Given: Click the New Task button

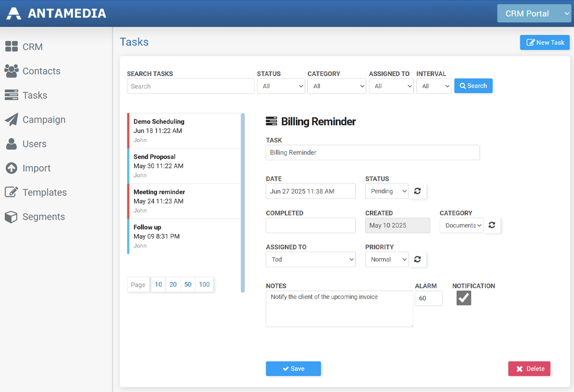Looking at the screenshot, I should [x=545, y=43].
